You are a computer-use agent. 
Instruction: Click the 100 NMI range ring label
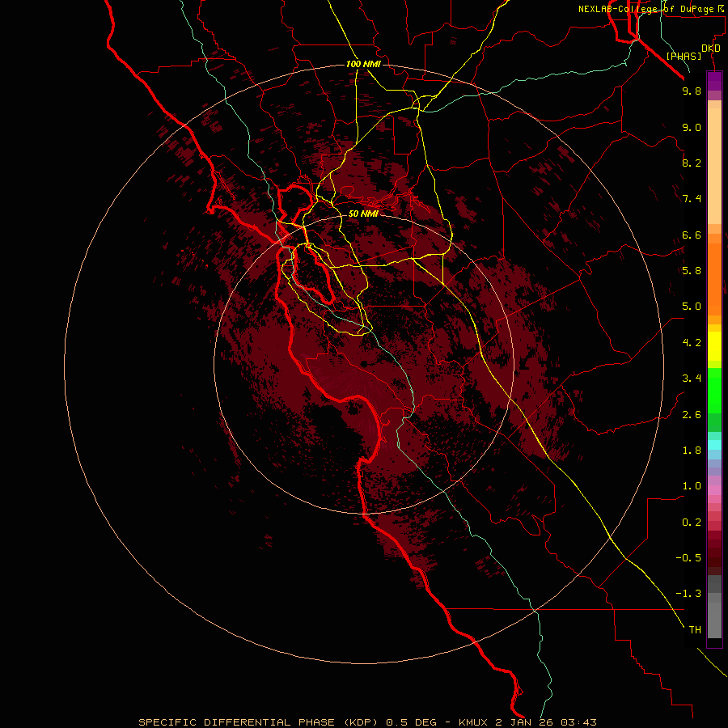pos(363,64)
